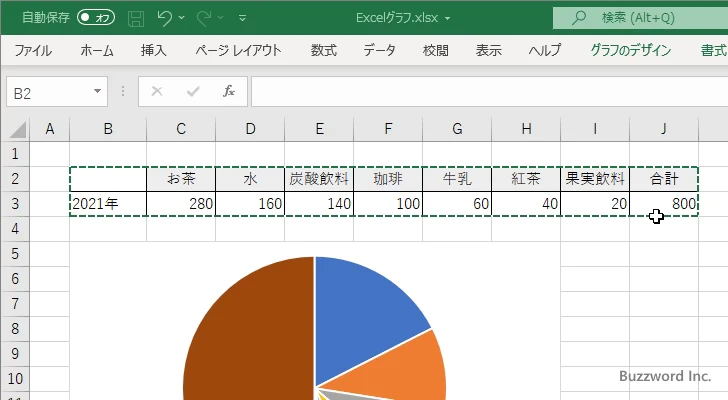Select column F header
728x400 pixels.
pos(388,129)
